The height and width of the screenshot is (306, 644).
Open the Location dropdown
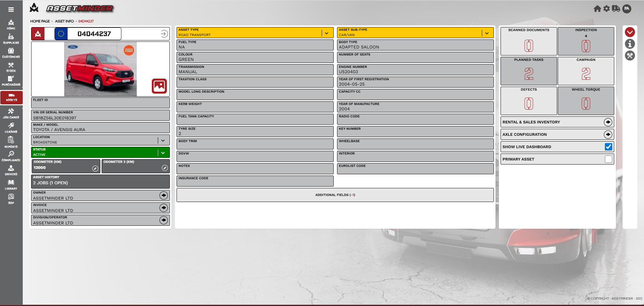tap(163, 140)
